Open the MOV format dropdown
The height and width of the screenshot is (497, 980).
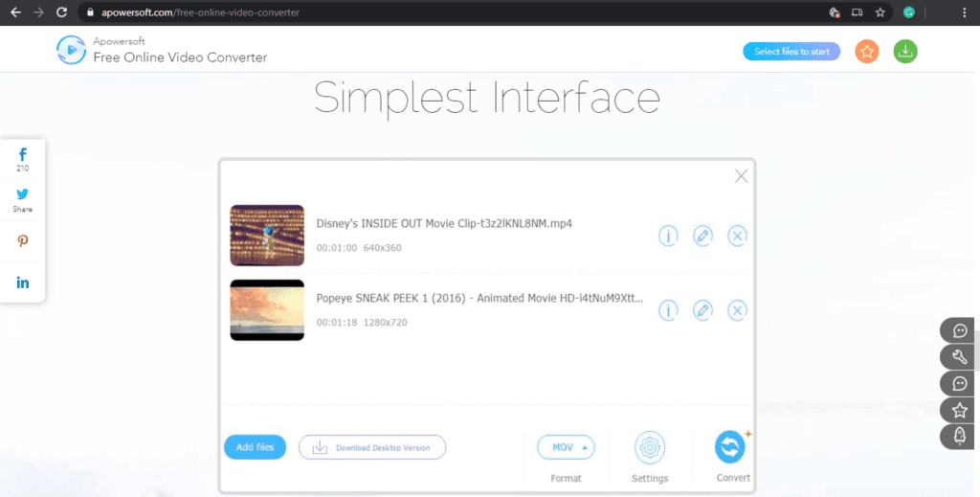[566, 447]
